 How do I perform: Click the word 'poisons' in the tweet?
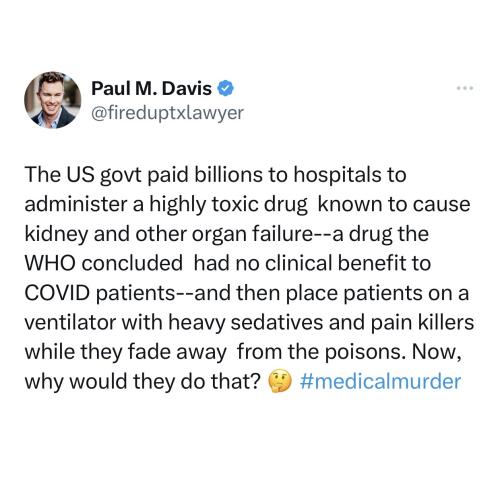pos(365,352)
